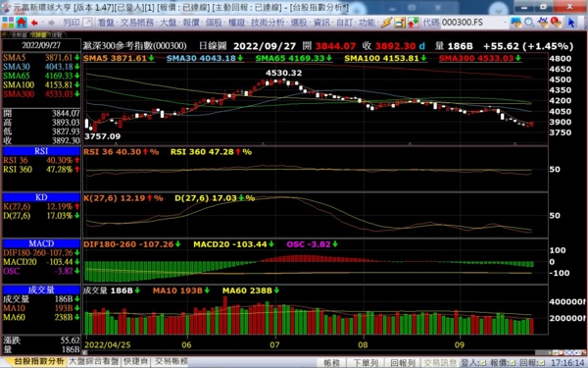
Task: Click the 下單列 button
Action: coord(366,363)
